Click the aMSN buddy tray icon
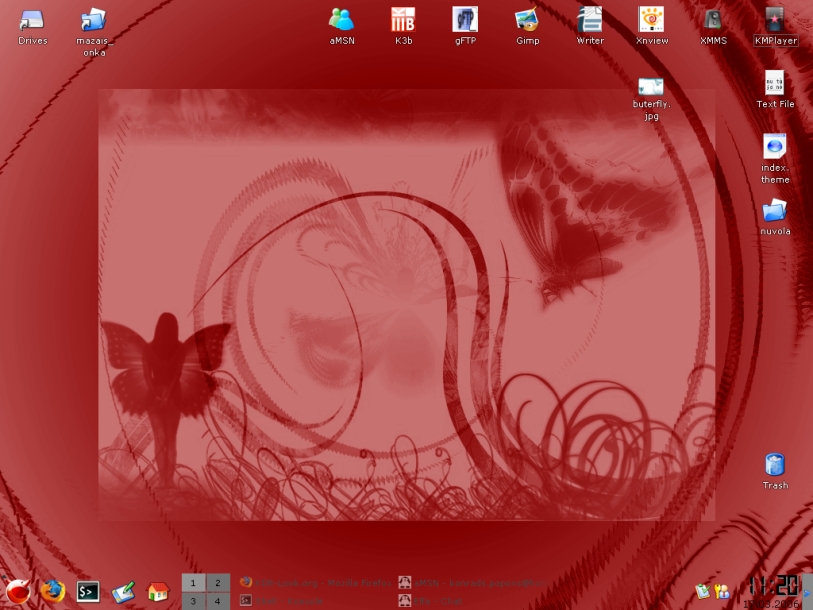The image size is (813, 610). [x=722, y=591]
